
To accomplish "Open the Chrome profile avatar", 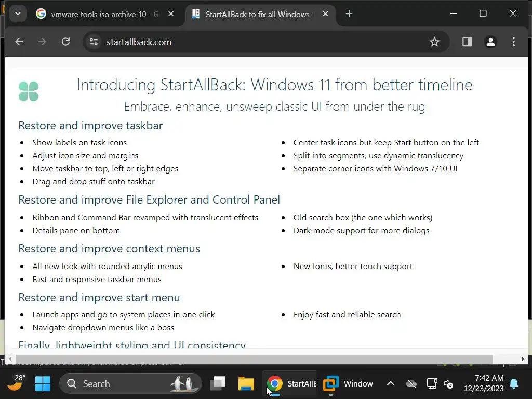I will (x=490, y=42).
